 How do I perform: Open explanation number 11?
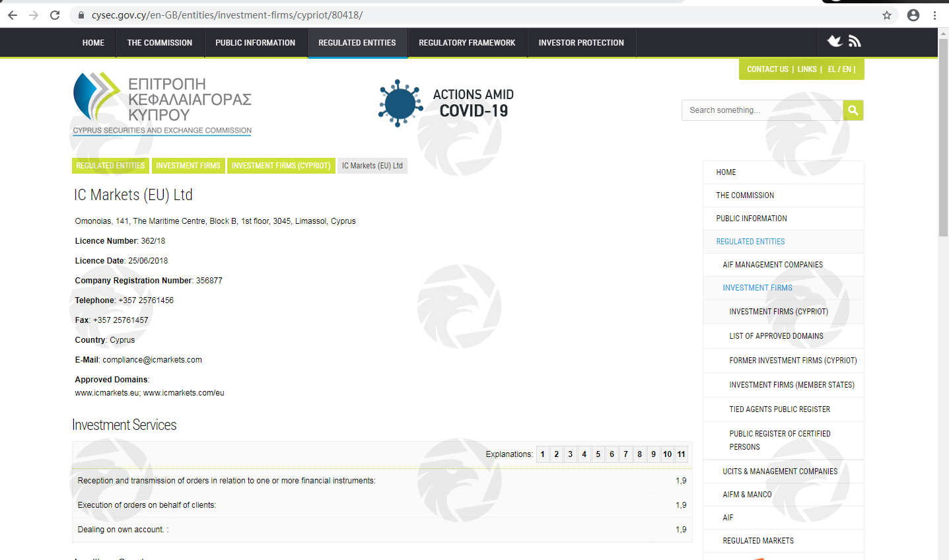click(682, 454)
